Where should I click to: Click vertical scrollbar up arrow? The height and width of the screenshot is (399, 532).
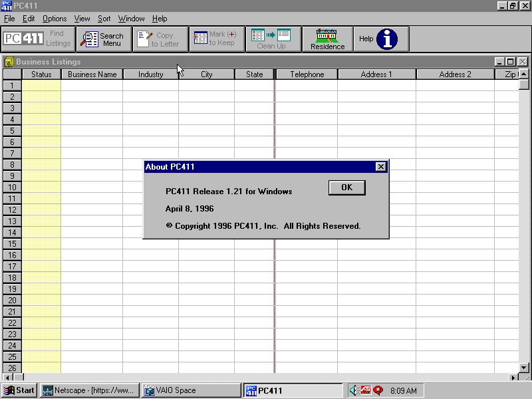click(523, 85)
